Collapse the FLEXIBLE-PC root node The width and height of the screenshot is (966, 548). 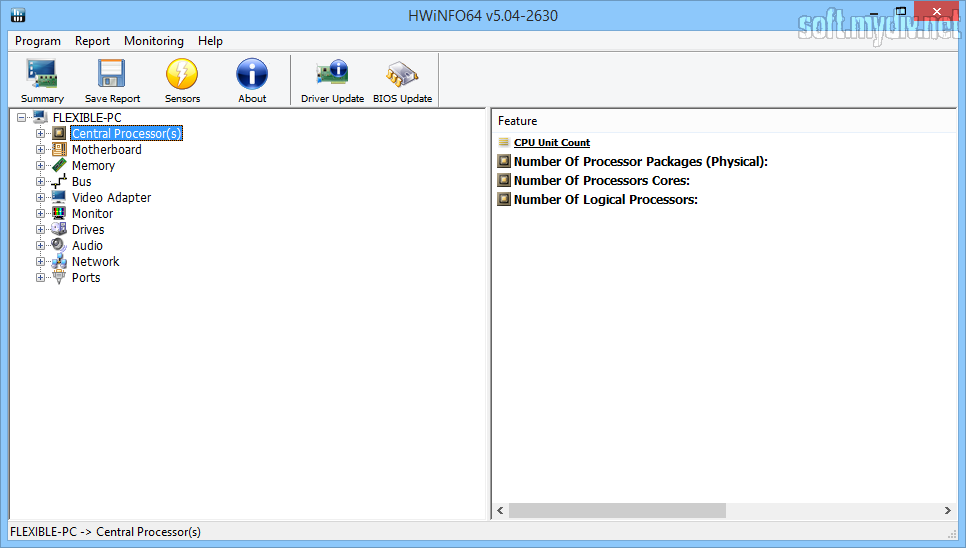pyautogui.click(x=22, y=117)
